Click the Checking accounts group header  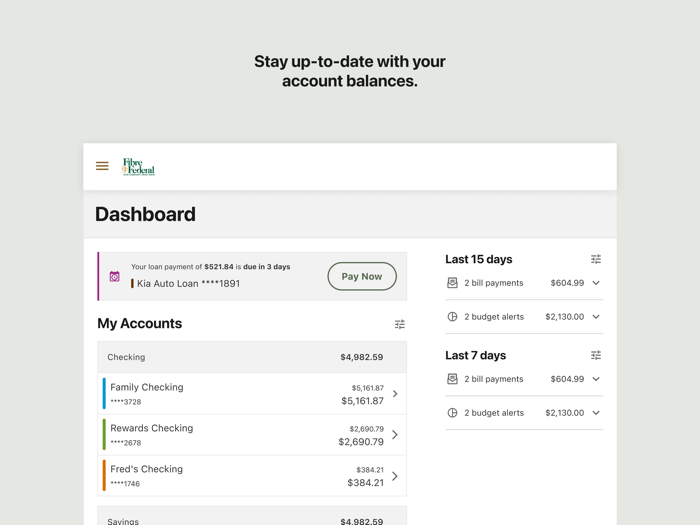[x=252, y=357]
